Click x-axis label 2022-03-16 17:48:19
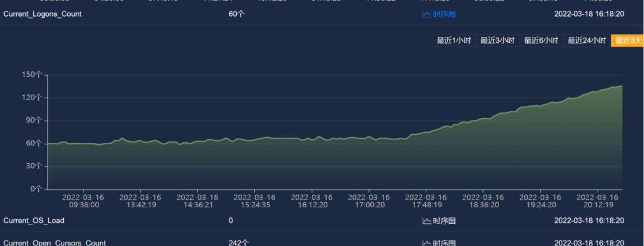 (426, 201)
